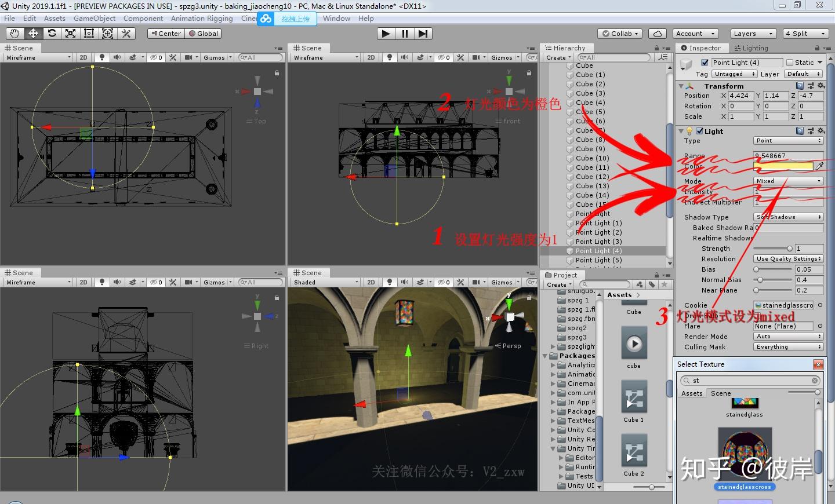Open the Light component help icon
The image size is (835, 504).
pyautogui.click(x=800, y=131)
